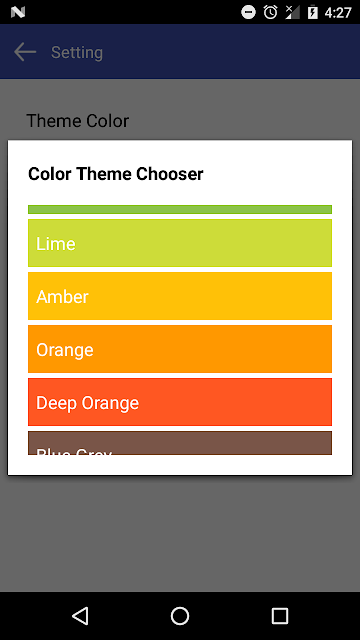Tap the battery charging status icon
The height and width of the screenshot is (640, 360).
coord(313,12)
